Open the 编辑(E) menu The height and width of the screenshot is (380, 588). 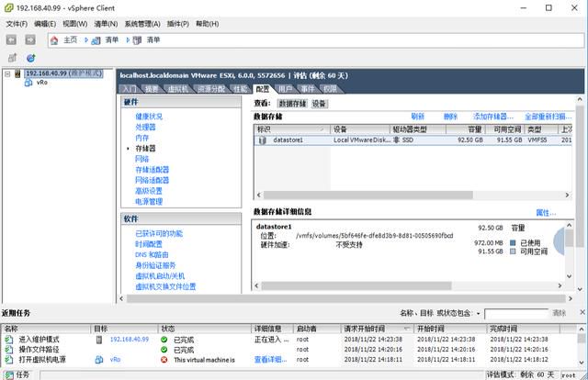pyautogui.click(x=45, y=24)
